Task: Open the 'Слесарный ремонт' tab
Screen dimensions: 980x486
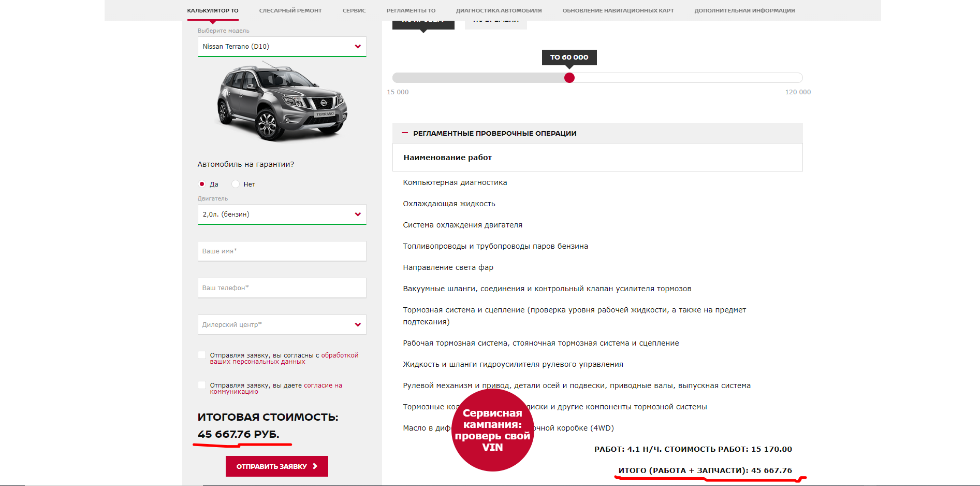Action: pyautogui.click(x=290, y=11)
